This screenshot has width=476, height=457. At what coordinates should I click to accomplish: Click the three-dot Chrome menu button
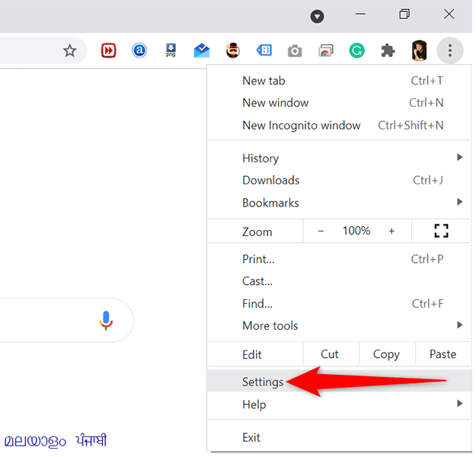450,50
